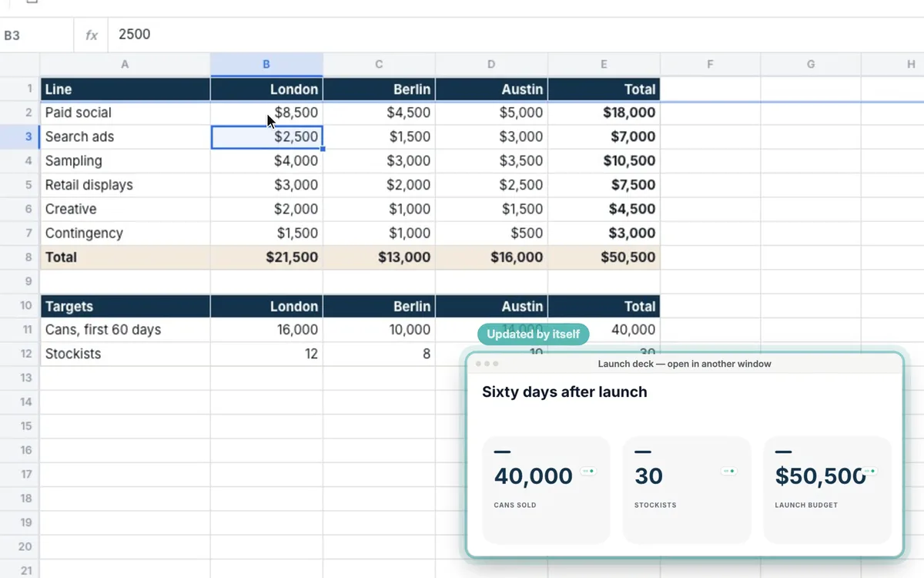924x578 pixels.
Task: Click the $3,500 Sampling Austin cell
Action: [x=491, y=161]
